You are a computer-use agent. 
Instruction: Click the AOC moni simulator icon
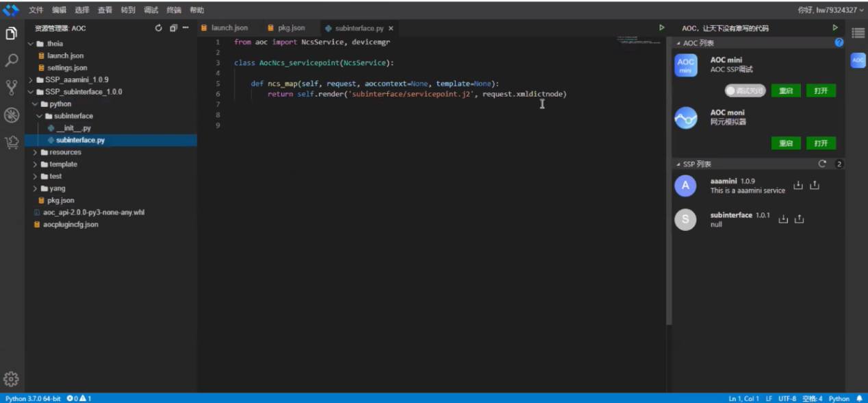(x=686, y=118)
